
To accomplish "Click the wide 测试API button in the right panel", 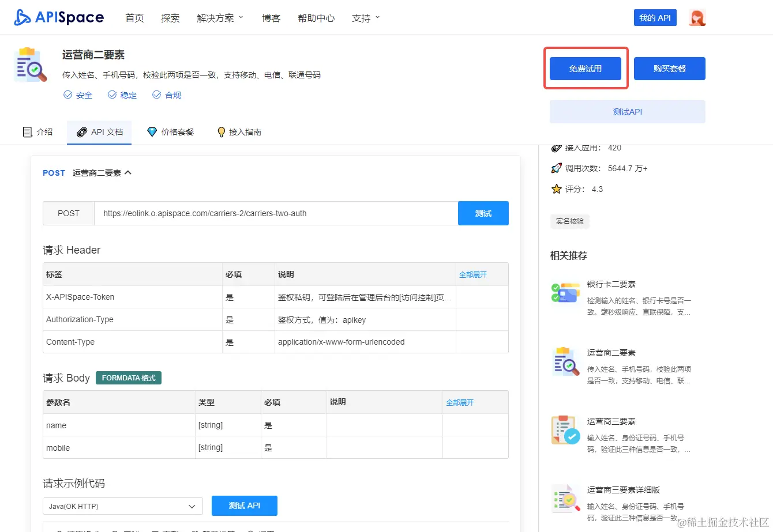I will tap(628, 112).
